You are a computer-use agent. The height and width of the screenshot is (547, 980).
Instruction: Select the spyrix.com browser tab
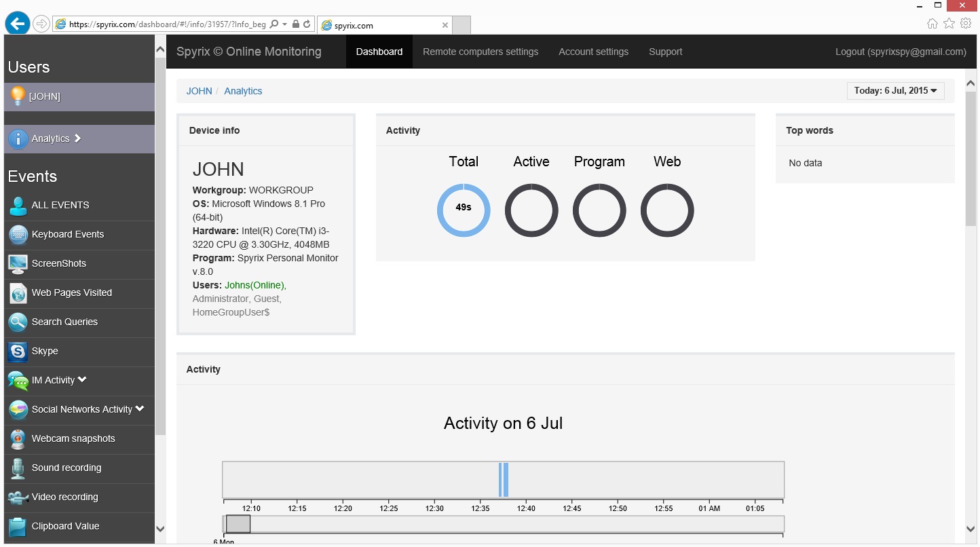coord(383,25)
